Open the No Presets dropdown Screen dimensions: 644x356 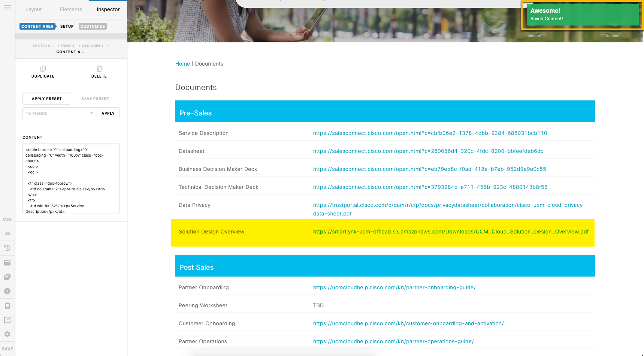(60, 113)
